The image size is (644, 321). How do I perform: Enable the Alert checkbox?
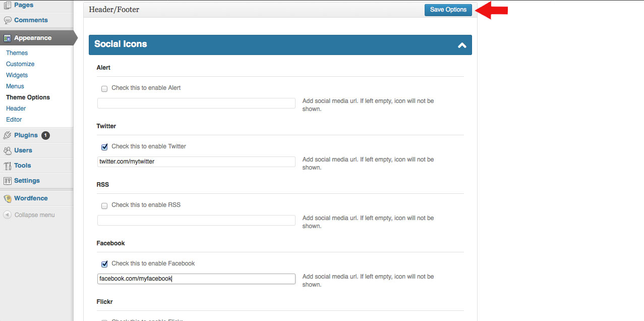point(104,88)
